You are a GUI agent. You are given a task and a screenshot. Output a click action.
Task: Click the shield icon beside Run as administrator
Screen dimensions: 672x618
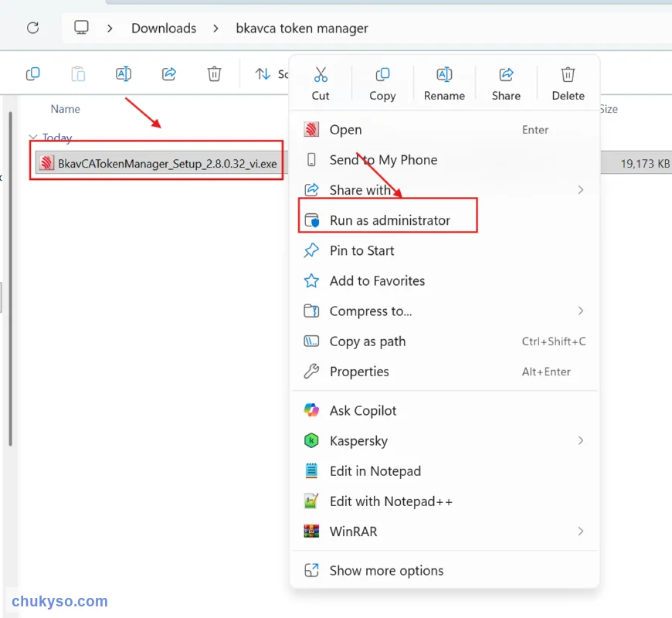coord(311,220)
